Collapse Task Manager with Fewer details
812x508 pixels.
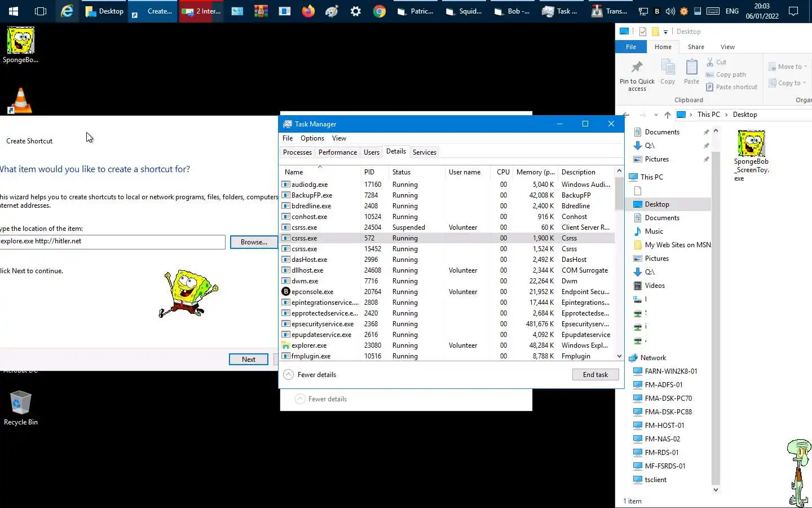310,375
